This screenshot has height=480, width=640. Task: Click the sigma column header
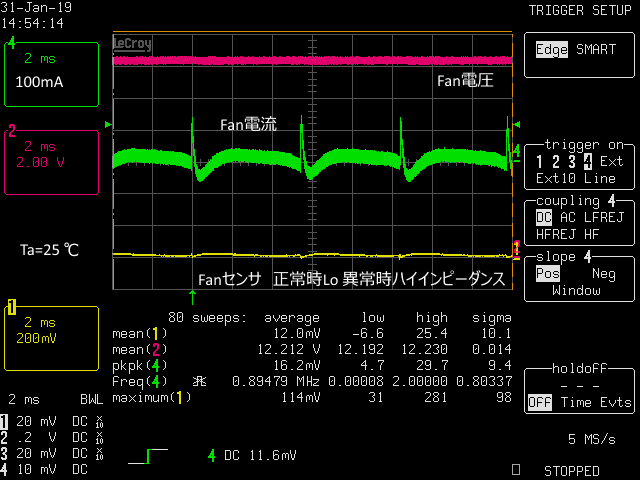click(491, 318)
